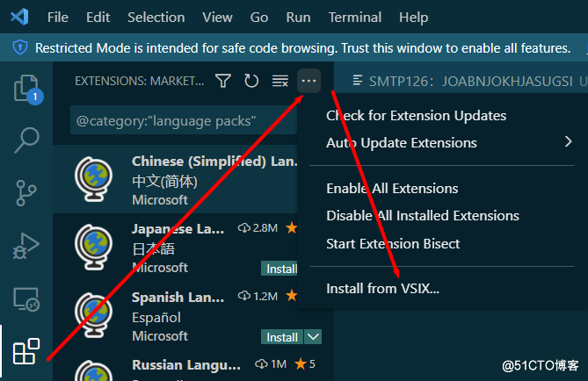Click the Spanish language pack globe icon
Image resolution: width=588 pixels, height=381 pixels.
click(x=94, y=315)
